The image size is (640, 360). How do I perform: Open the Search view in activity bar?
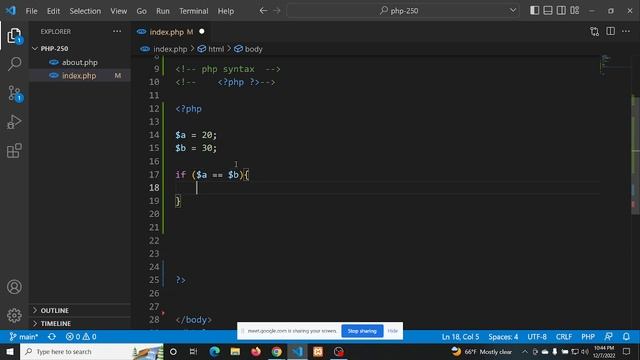pos(14,64)
